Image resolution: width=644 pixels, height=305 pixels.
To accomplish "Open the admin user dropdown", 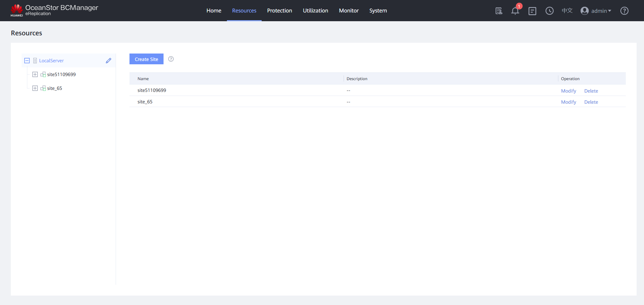I will (596, 11).
